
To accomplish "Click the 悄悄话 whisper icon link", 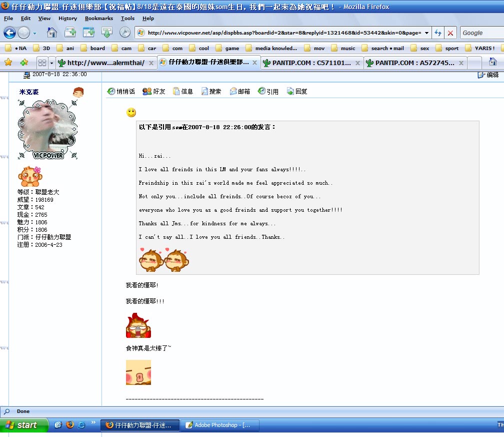I will point(121,92).
